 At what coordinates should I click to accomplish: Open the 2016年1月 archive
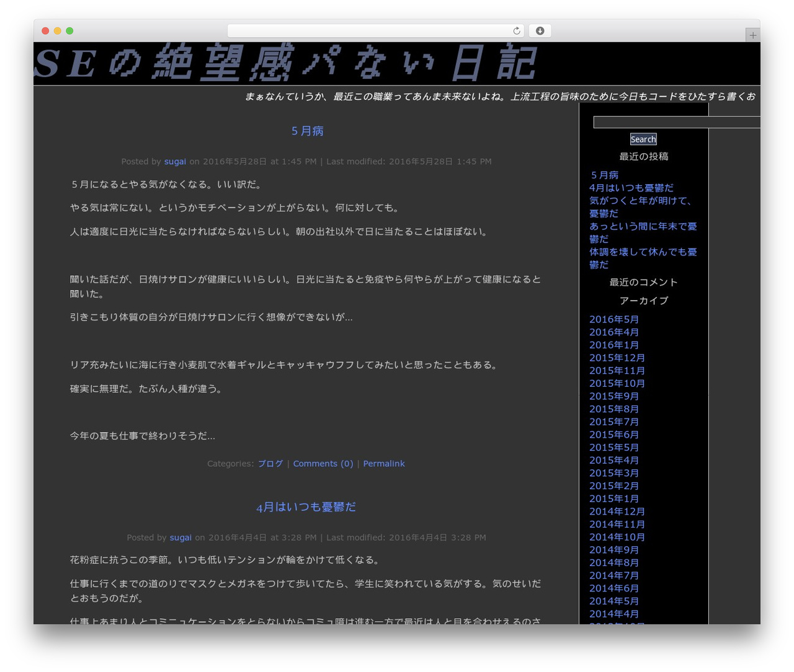coord(614,345)
